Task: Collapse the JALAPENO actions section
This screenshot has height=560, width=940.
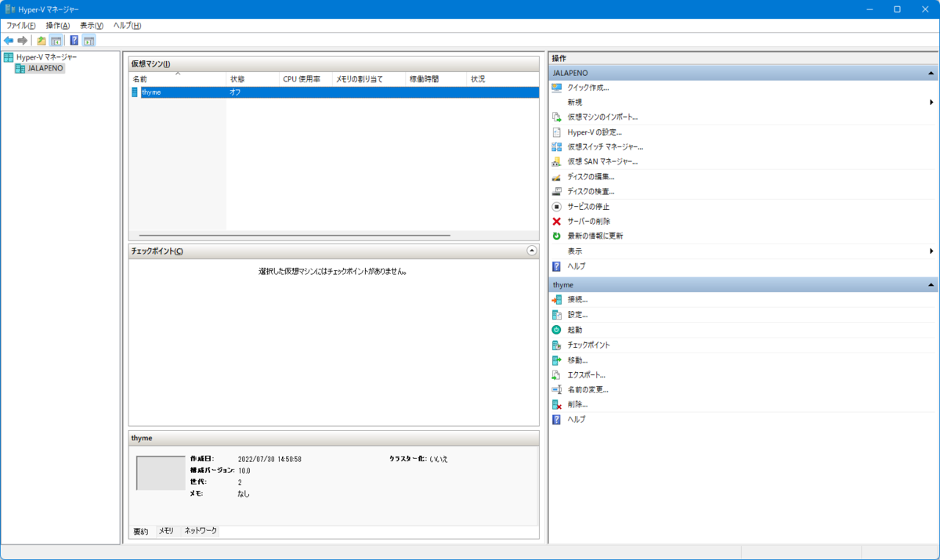Action: pyautogui.click(x=931, y=72)
